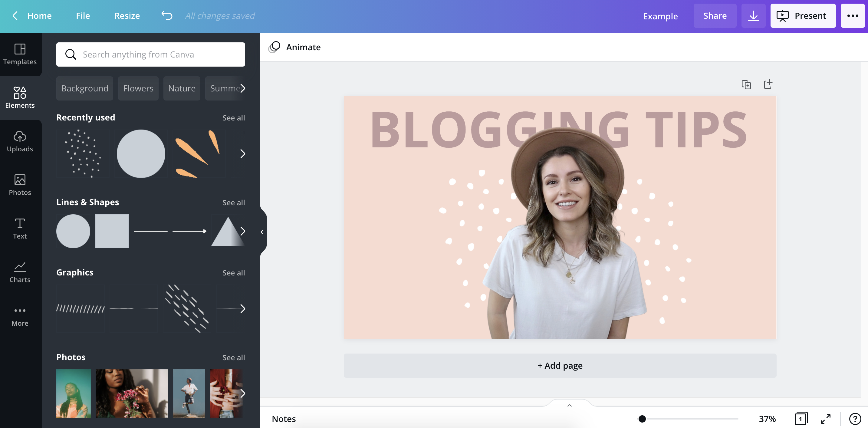Open the Uploads sidebar panel
This screenshot has width=868, height=428.
coord(20,142)
